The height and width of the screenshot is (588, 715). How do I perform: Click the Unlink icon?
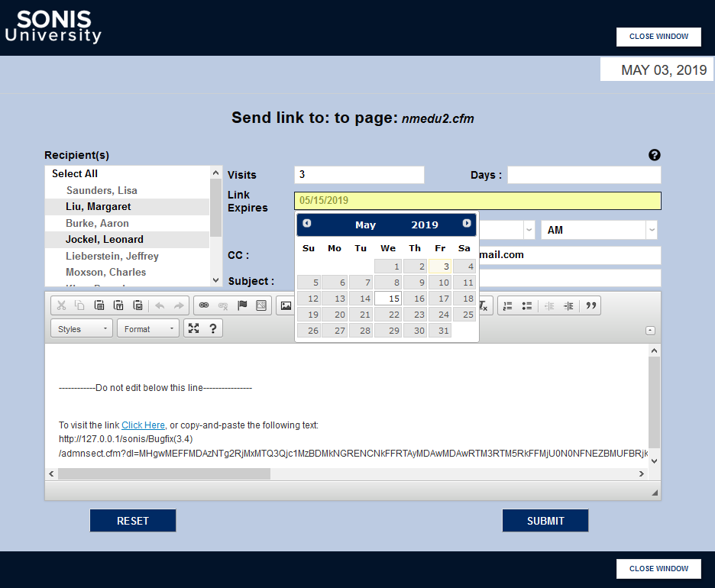click(223, 305)
